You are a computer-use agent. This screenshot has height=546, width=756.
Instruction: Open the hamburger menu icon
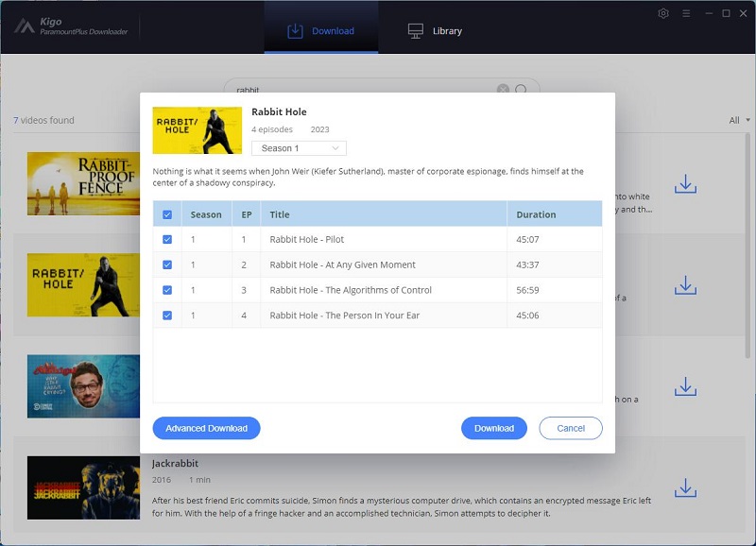coord(686,13)
